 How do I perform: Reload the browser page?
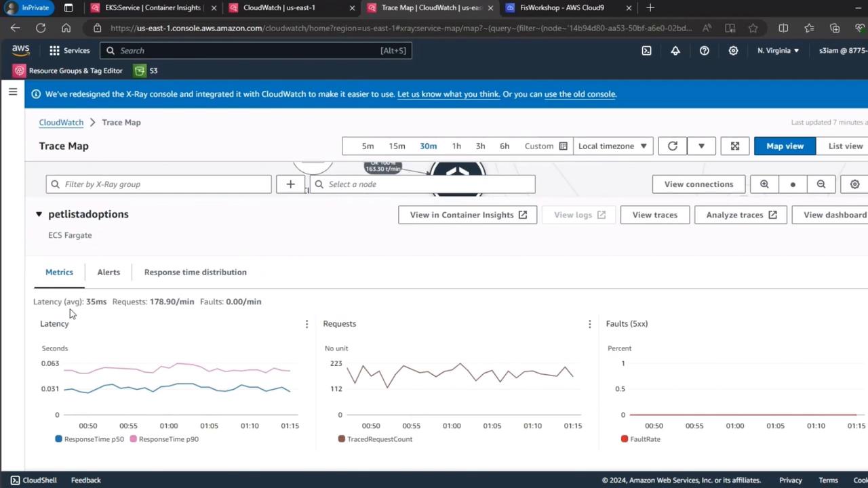pyautogui.click(x=41, y=28)
